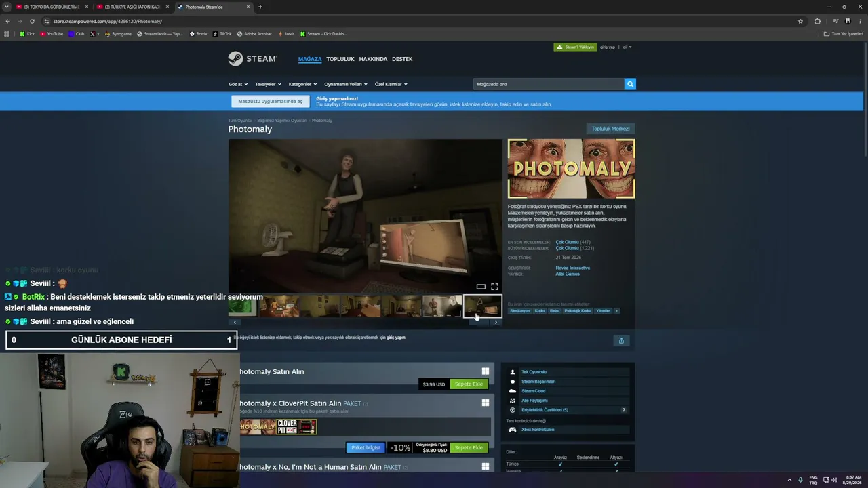The height and width of the screenshot is (488, 868).
Task: Click the Mağazada ara search field
Action: [x=549, y=84]
